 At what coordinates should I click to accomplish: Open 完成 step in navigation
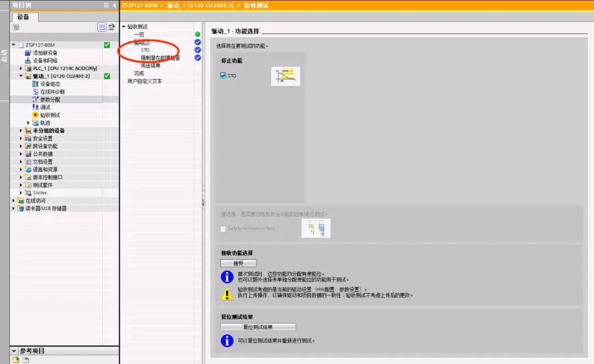(139, 73)
